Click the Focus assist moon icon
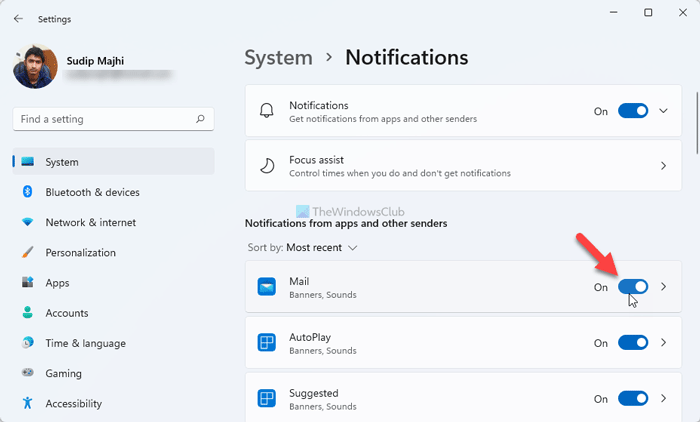700x422 pixels. (x=267, y=165)
